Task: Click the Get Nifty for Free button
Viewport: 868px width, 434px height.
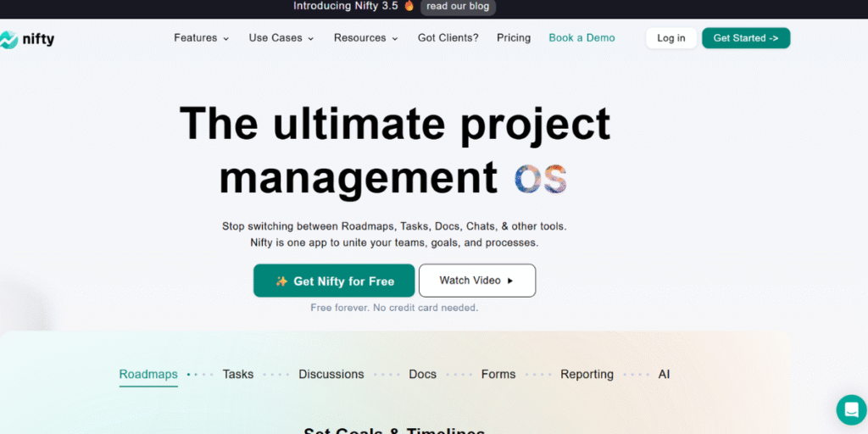Action: 334,281
